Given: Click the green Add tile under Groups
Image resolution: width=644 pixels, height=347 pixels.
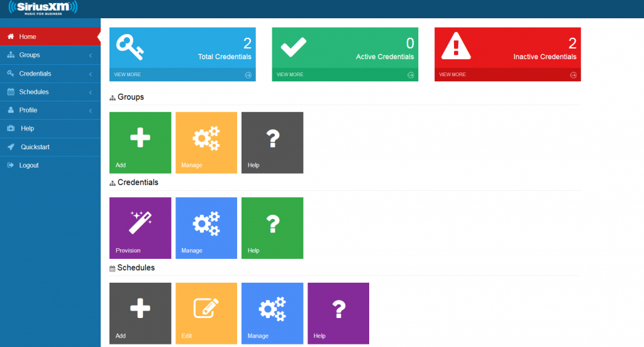Looking at the screenshot, I should pos(140,143).
